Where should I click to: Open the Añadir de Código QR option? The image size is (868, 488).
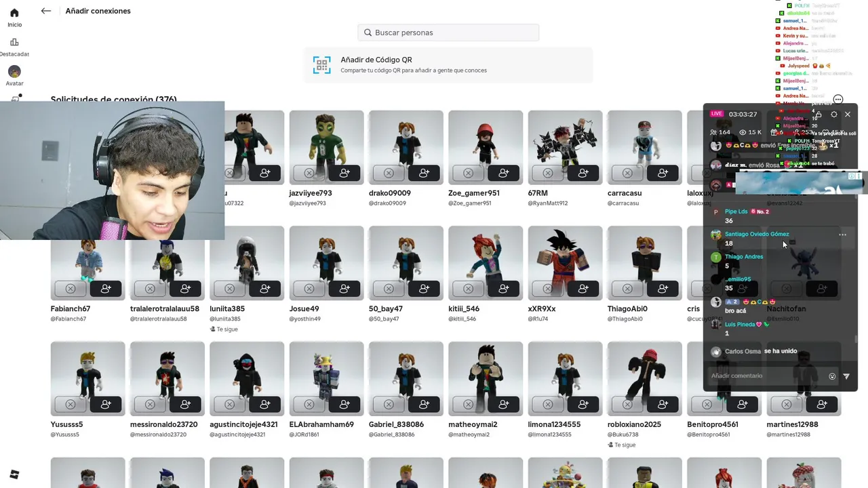[448, 65]
